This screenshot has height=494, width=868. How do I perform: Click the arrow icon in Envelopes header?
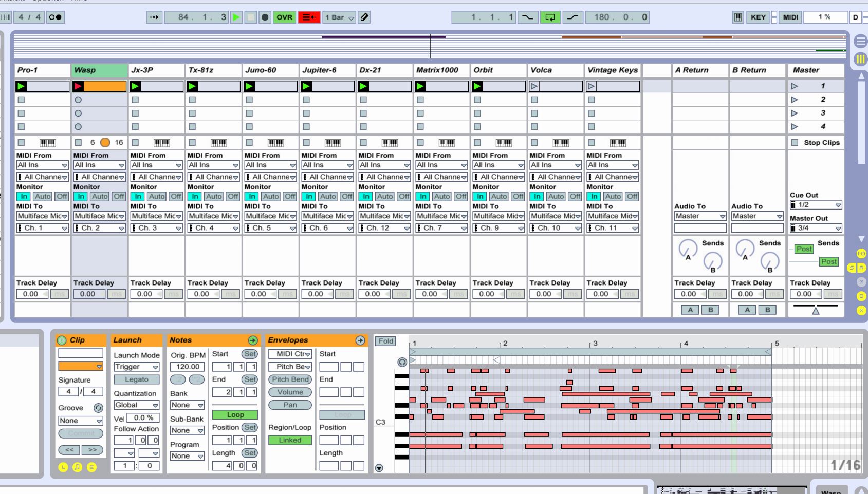(x=360, y=340)
